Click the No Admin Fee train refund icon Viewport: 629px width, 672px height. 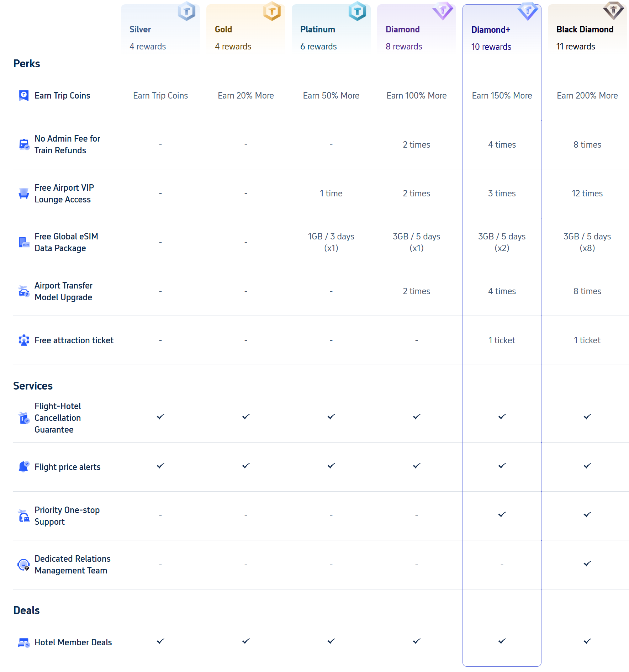pyautogui.click(x=24, y=144)
